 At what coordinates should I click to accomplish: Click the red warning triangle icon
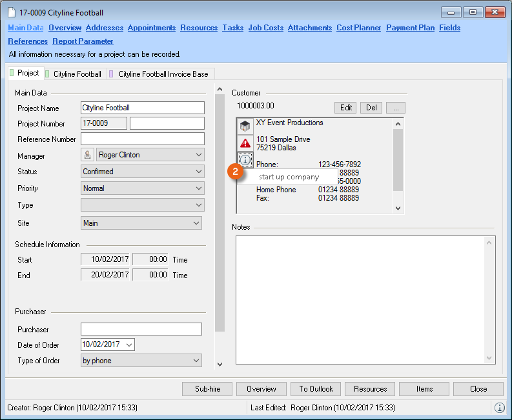(x=245, y=143)
